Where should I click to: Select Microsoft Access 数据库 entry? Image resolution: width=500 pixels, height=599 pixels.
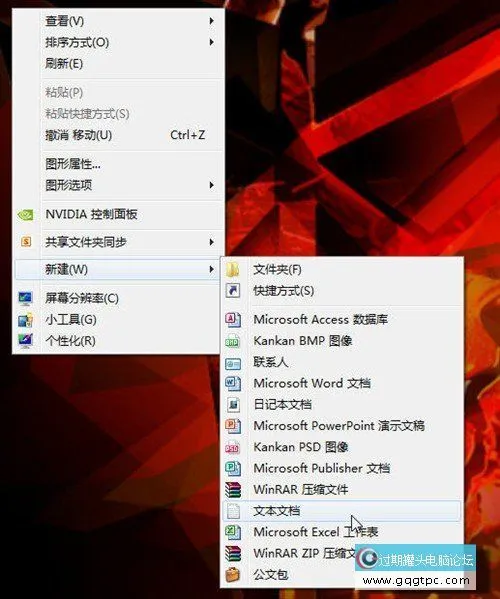pos(342,319)
